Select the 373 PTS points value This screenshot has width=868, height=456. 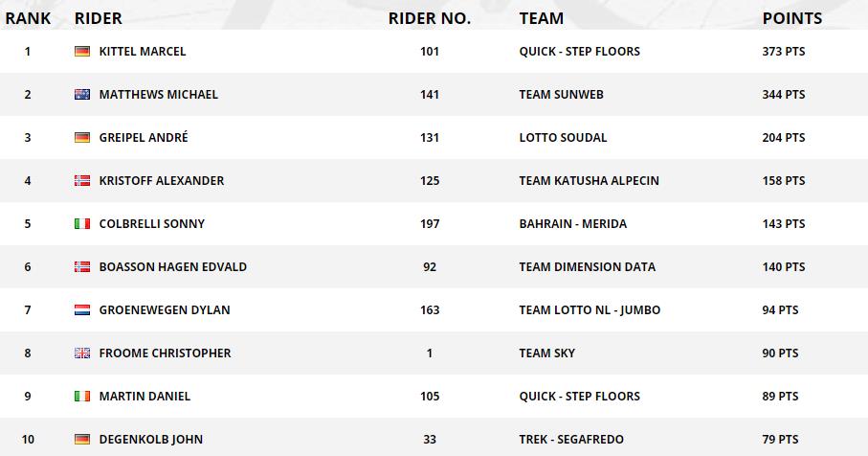pyautogui.click(x=784, y=52)
